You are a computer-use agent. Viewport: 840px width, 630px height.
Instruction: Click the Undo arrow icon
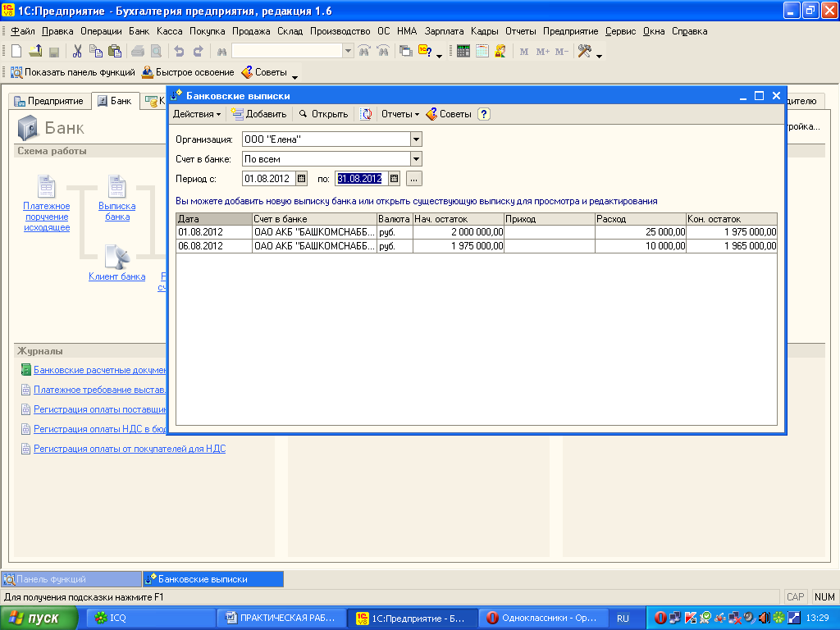179,52
